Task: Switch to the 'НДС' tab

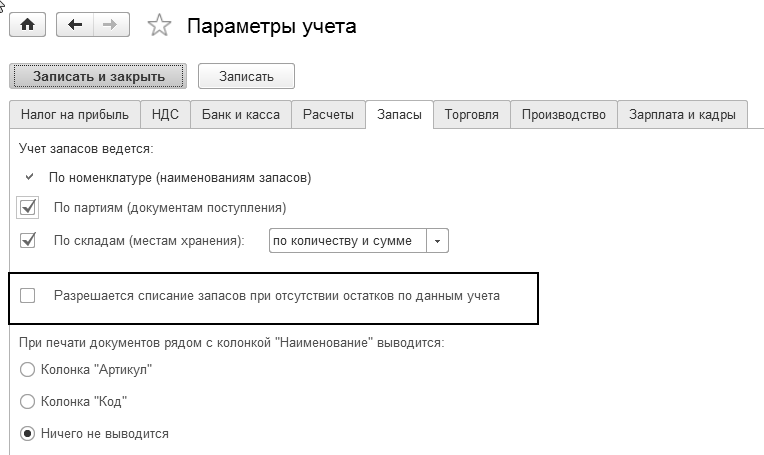Action: point(165,115)
